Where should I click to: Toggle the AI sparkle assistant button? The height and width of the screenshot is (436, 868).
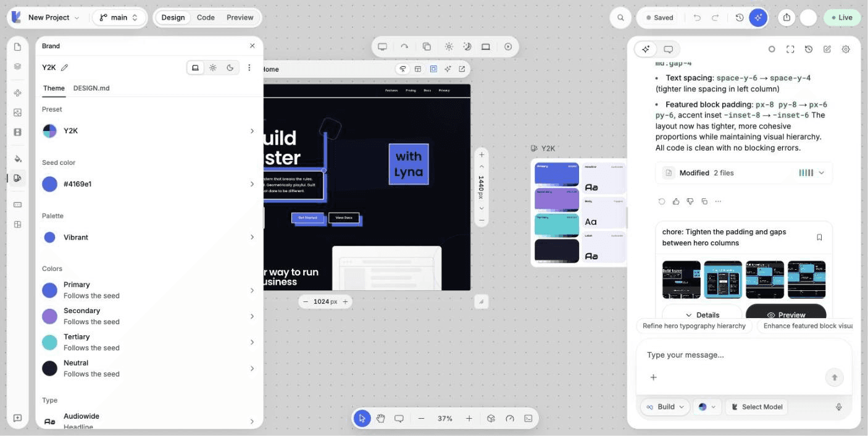click(758, 17)
